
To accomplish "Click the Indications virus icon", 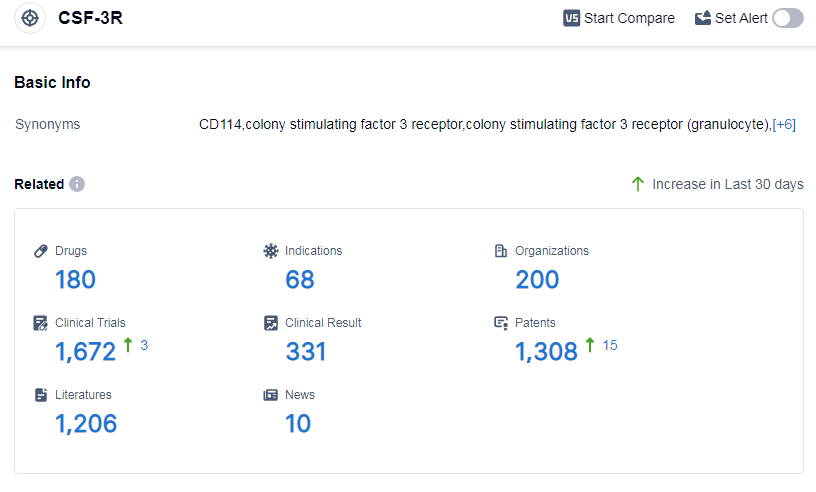I will [x=270, y=251].
